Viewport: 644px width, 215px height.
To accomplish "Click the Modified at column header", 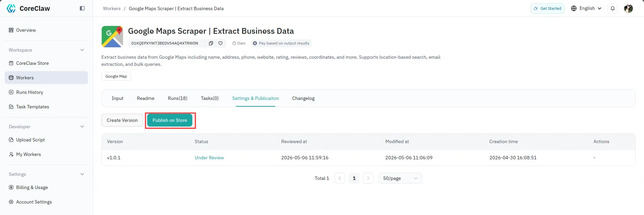I will tap(397, 141).
